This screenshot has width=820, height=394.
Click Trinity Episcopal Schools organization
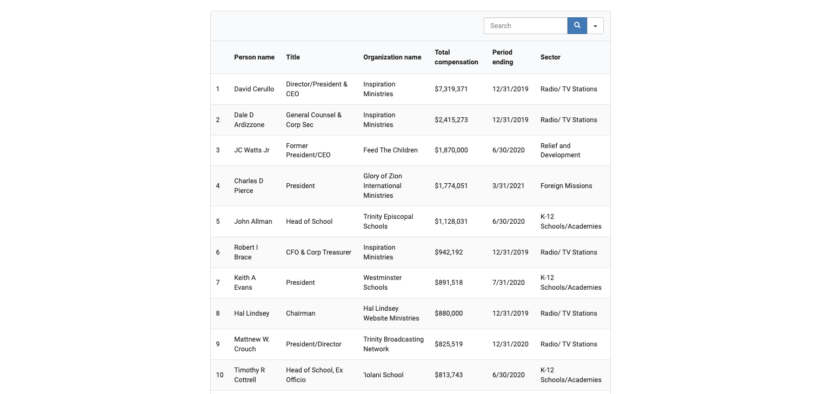click(388, 221)
